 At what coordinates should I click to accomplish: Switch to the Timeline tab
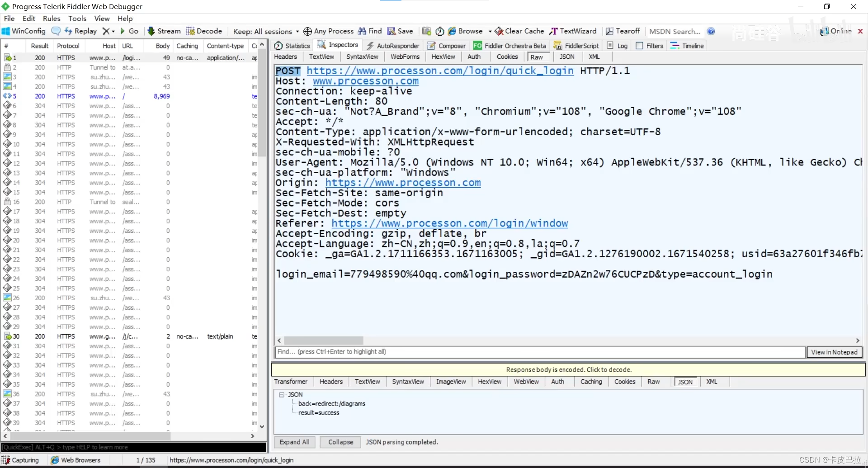coord(687,46)
